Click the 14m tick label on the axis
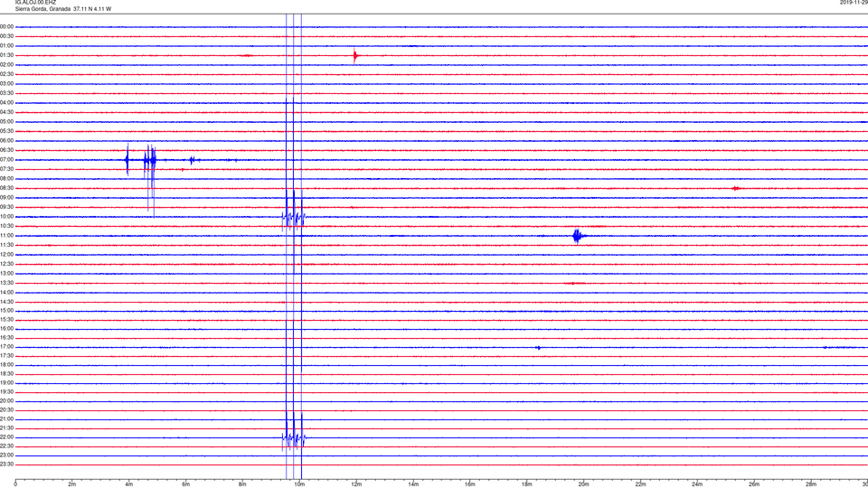 pos(413,484)
